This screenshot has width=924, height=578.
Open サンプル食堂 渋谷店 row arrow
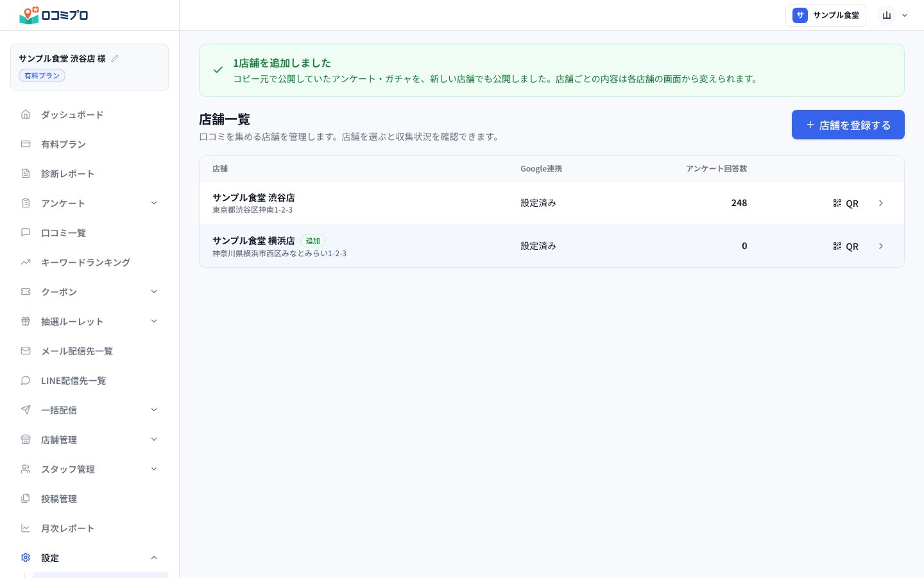pos(881,203)
